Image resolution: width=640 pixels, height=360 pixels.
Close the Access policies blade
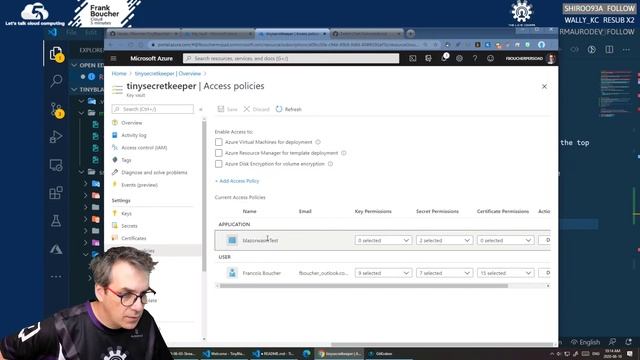tap(544, 87)
